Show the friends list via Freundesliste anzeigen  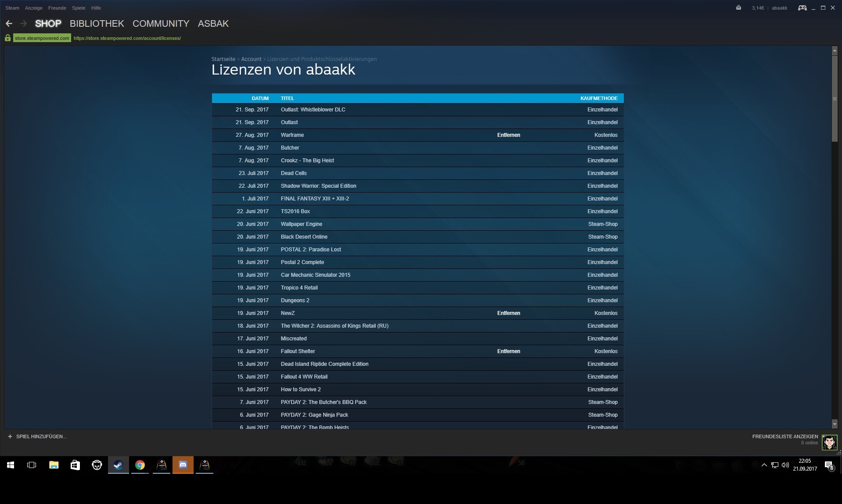point(785,436)
